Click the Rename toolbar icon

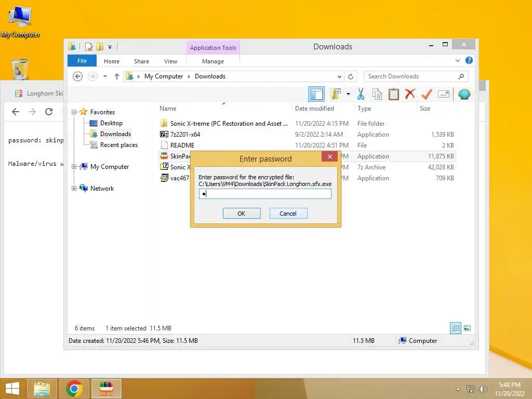pyautogui.click(x=444, y=94)
